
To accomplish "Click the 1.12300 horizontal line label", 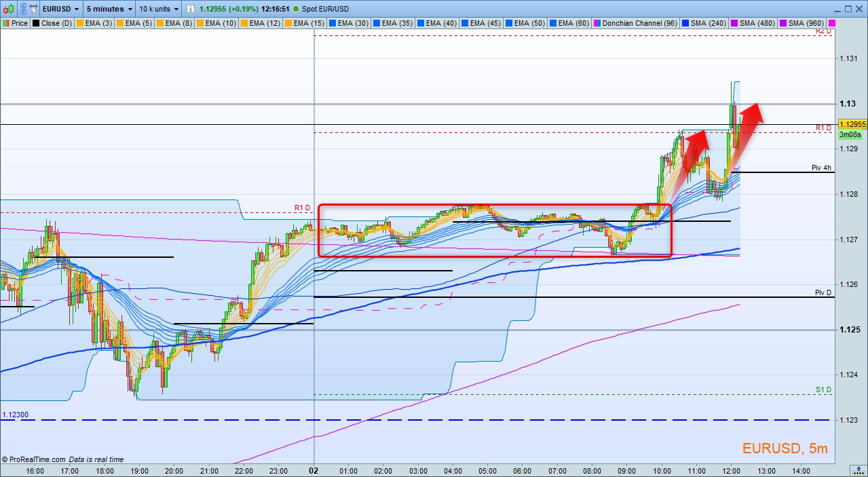I will tap(15, 415).
